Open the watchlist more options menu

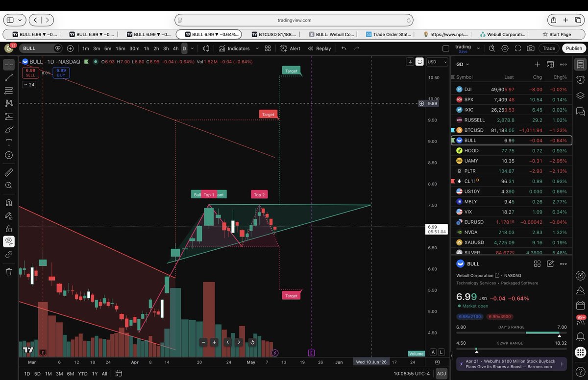(563, 64)
